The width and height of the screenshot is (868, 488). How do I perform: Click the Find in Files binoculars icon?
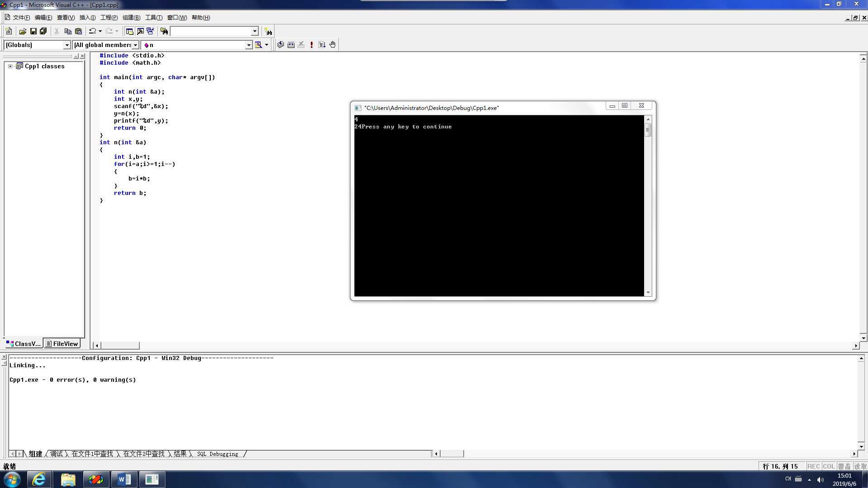point(164,31)
